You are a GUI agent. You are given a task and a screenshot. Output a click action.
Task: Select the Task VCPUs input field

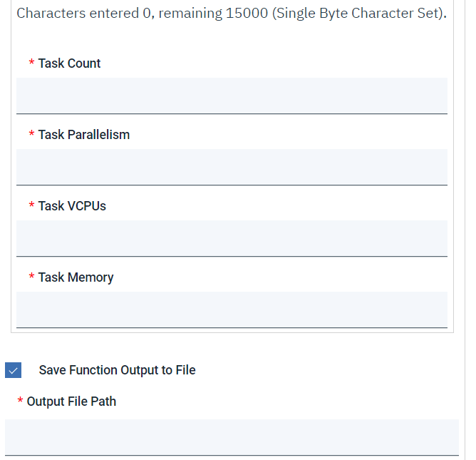click(232, 238)
